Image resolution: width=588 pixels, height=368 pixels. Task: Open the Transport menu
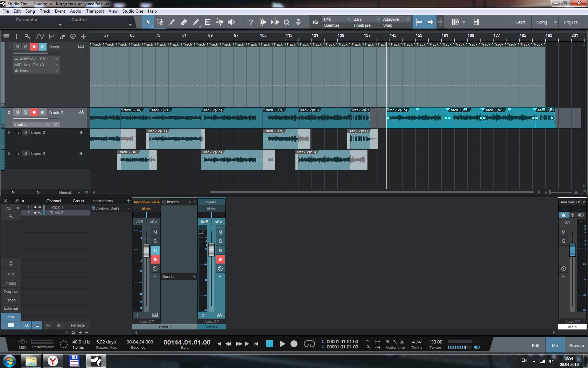tap(95, 11)
